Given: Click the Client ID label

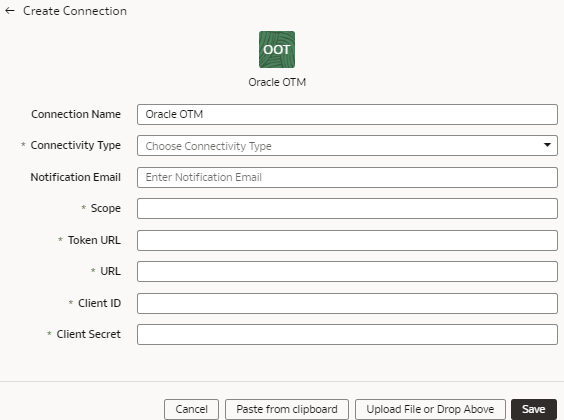Looking at the screenshot, I should 100,303.
